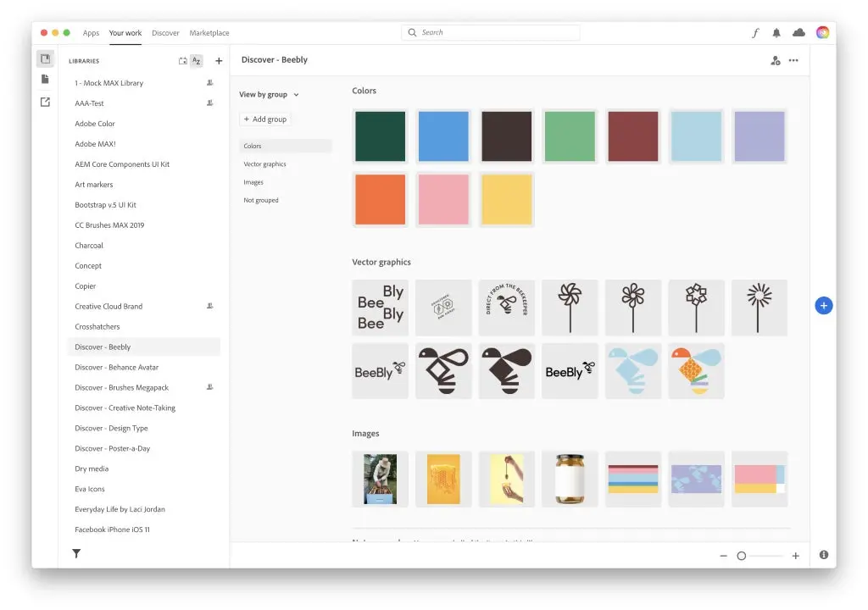Invite collaborators with the add-person icon
The image size is (868, 610).
coord(775,60)
